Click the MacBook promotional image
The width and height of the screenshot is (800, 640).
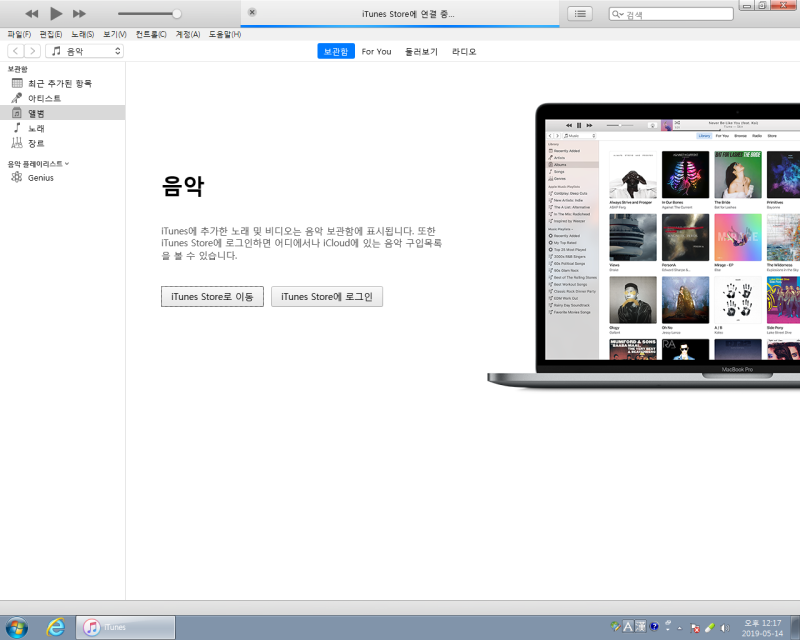643,245
